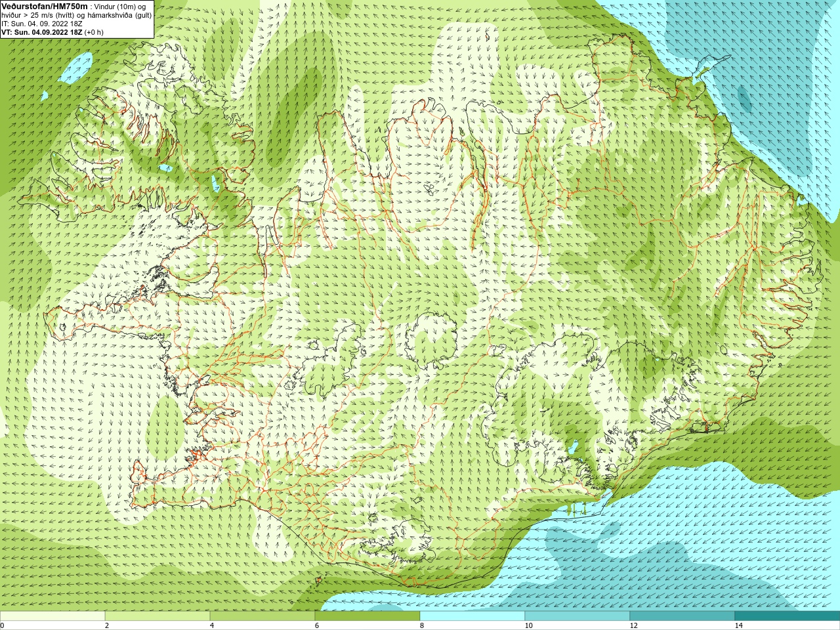Click the '6' scale label
Image resolution: width=840 pixels, height=630 pixels.
coord(317,625)
